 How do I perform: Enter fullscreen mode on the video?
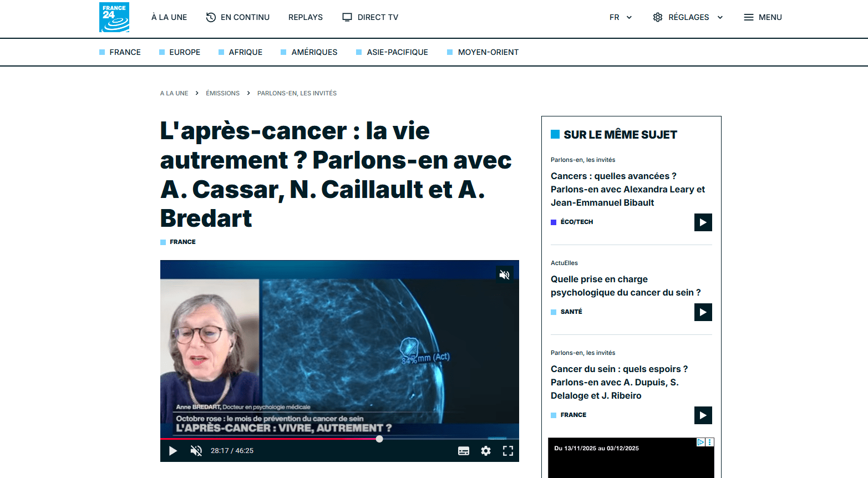point(507,451)
